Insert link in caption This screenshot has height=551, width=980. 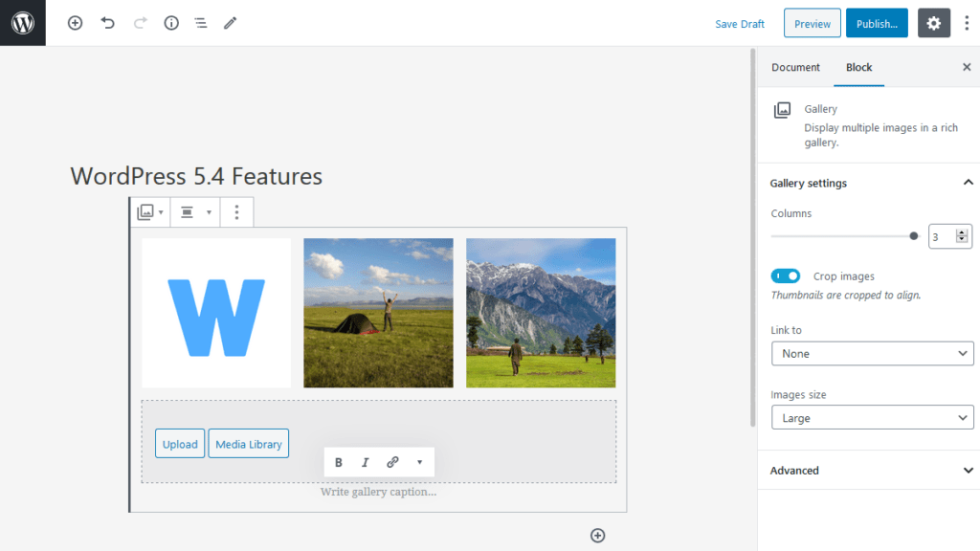pyautogui.click(x=392, y=462)
